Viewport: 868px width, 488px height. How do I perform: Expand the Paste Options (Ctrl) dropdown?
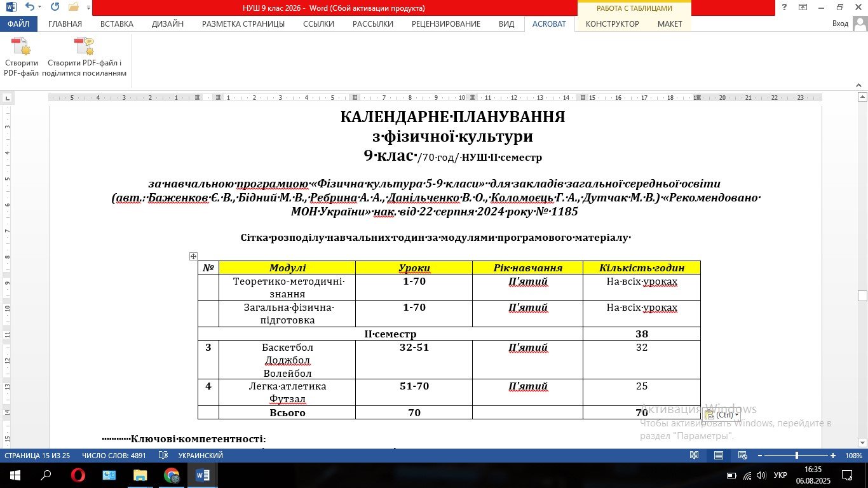pyautogui.click(x=722, y=415)
